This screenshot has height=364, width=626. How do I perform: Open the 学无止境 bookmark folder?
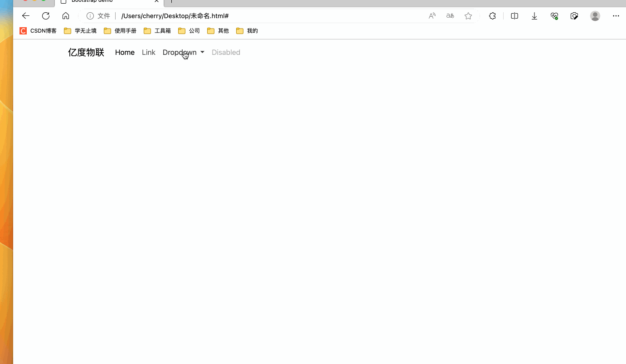(x=80, y=31)
